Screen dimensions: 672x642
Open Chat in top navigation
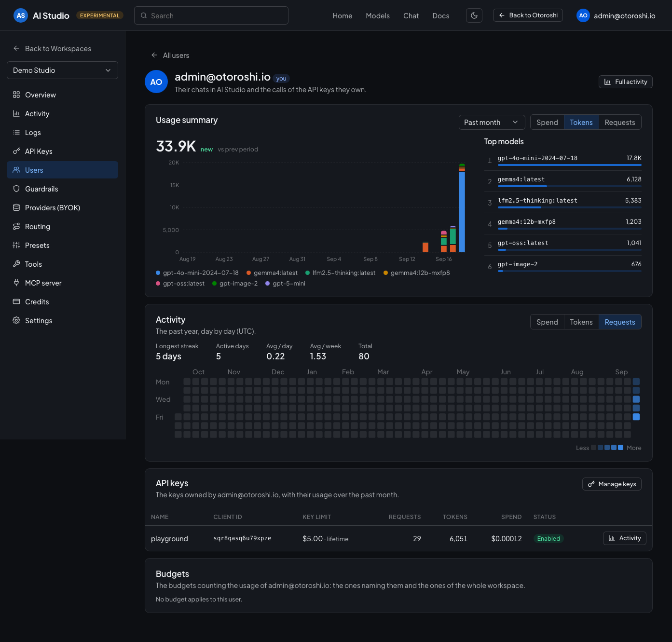click(411, 16)
